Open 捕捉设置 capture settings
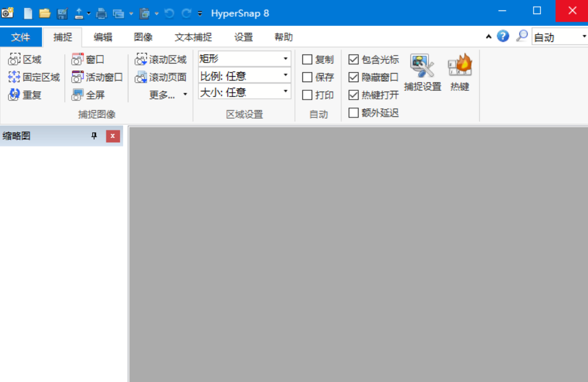Screen dimensions: 588x382 click(x=423, y=73)
